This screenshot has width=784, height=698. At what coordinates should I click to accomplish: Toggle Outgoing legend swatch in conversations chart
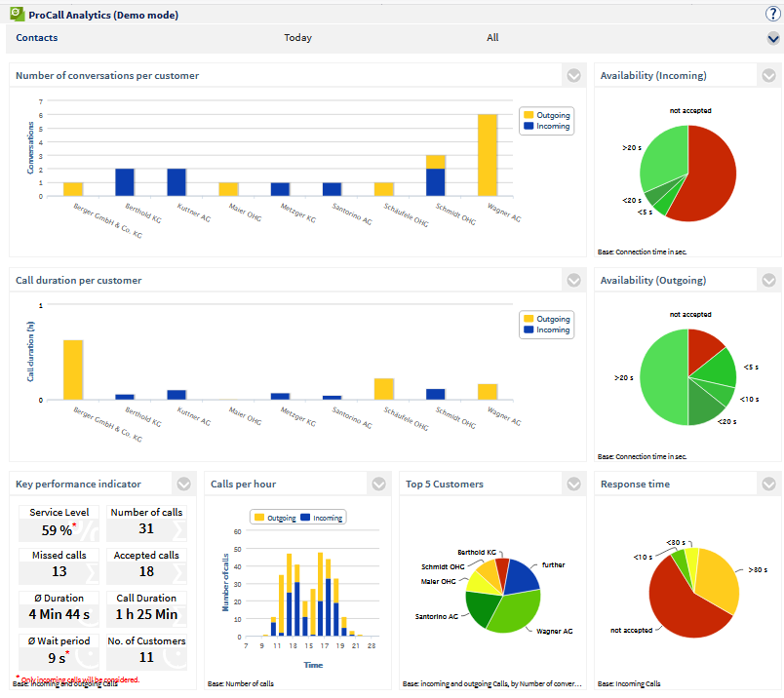point(529,115)
